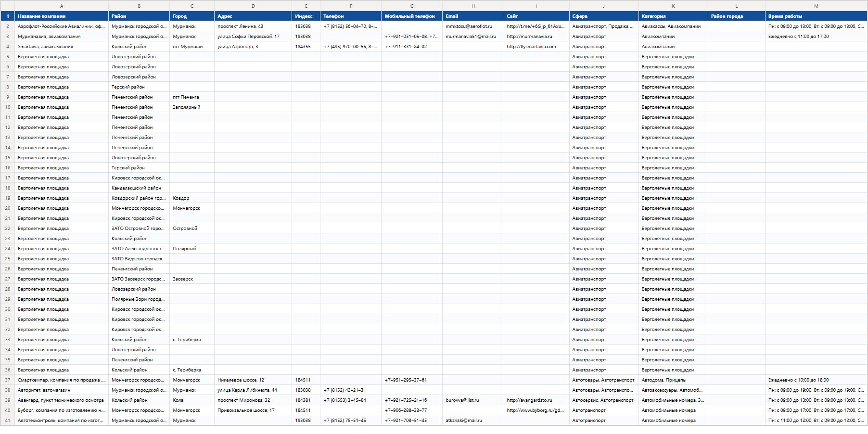
Task: Select the 'Заполярный' city cell
Action: [192, 107]
